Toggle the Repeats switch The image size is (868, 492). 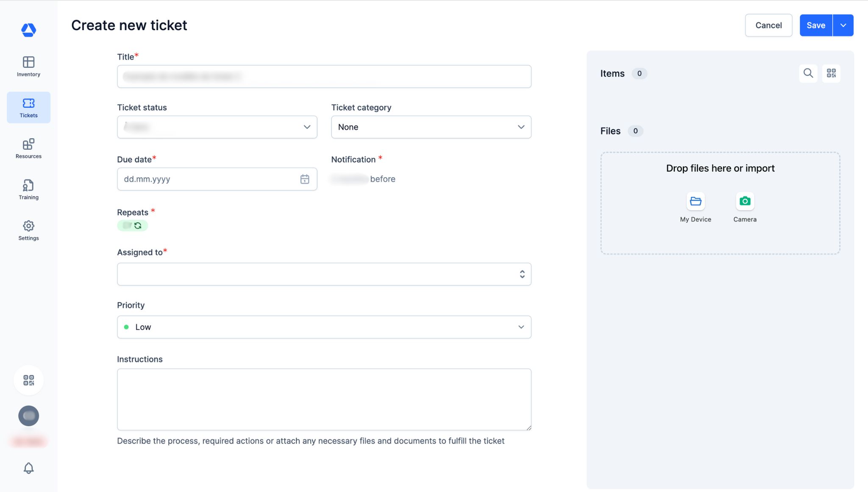pyautogui.click(x=132, y=226)
